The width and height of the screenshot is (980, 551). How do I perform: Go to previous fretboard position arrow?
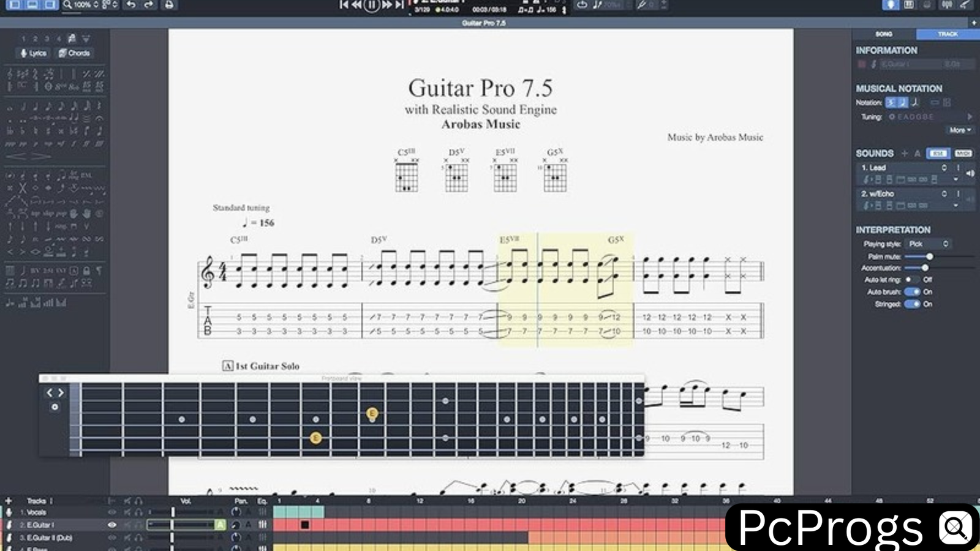pos(50,393)
